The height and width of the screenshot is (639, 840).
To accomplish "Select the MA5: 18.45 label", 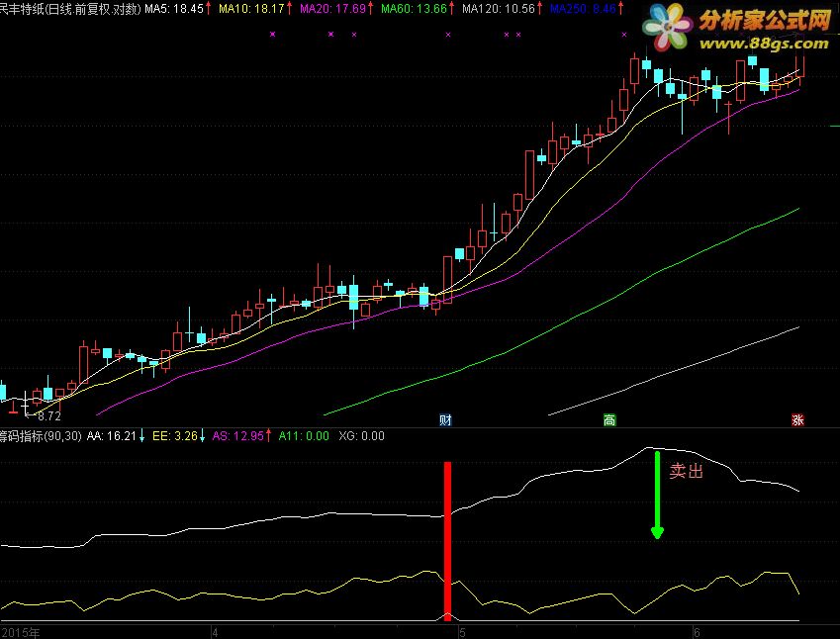I will coord(174,9).
